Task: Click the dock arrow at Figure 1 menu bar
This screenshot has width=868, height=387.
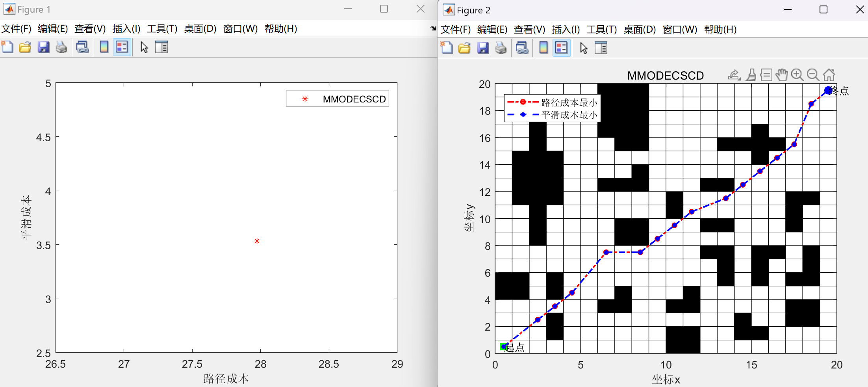Action: [433, 28]
